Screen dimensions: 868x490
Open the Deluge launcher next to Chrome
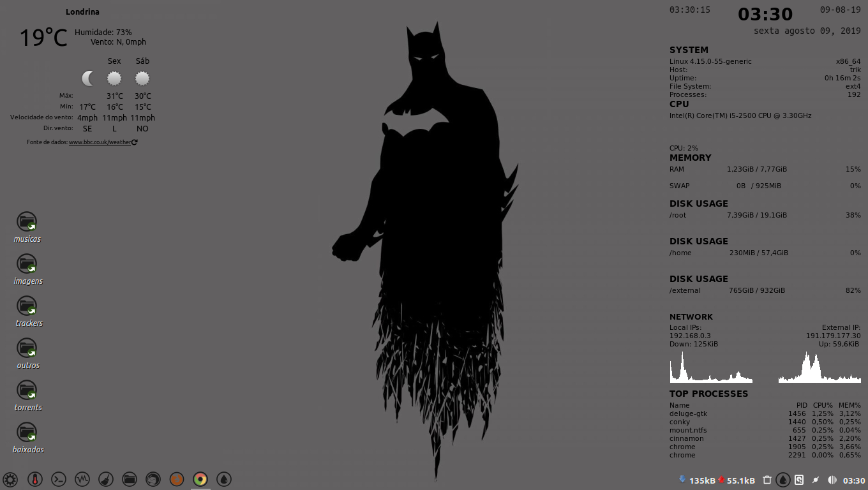pyautogui.click(x=224, y=479)
